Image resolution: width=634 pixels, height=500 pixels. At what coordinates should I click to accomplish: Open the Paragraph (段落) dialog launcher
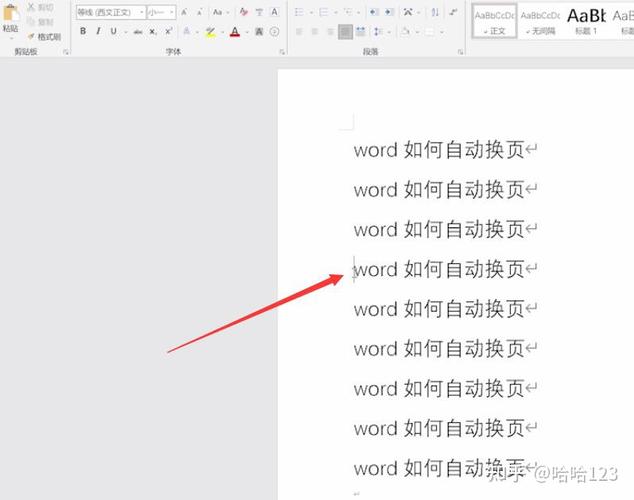[460, 52]
